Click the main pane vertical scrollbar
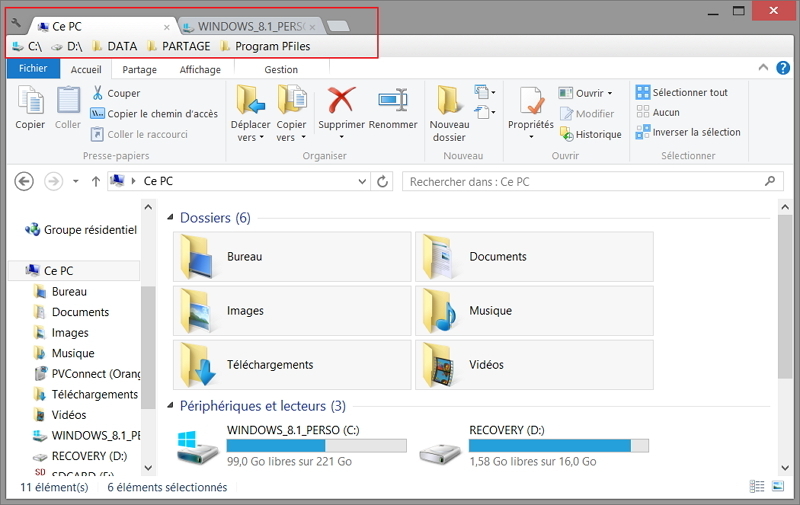This screenshot has height=505, width=800. tap(785, 297)
